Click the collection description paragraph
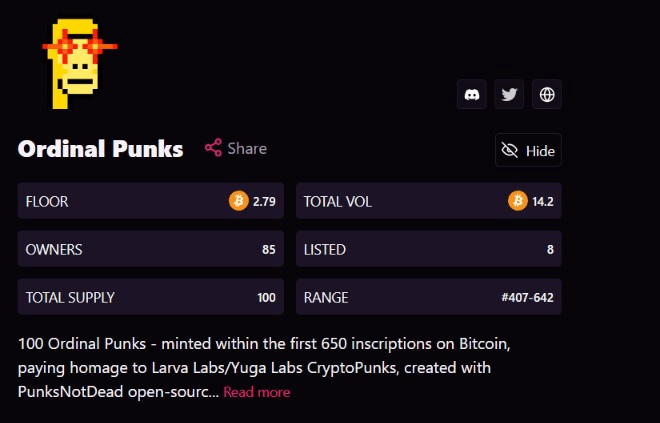The image size is (660, 423). pos(264,368)
